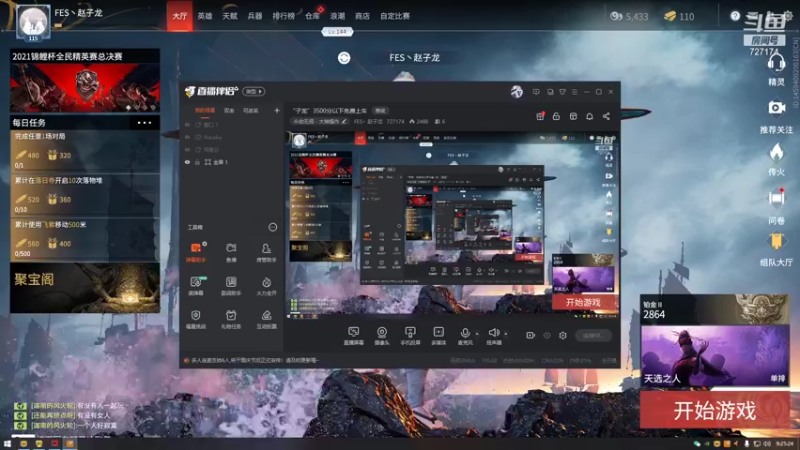This screenshot has width=800, height=450.
Task: Toggle the lock on the 全屏 1 source
Action: tap(197, 162)
